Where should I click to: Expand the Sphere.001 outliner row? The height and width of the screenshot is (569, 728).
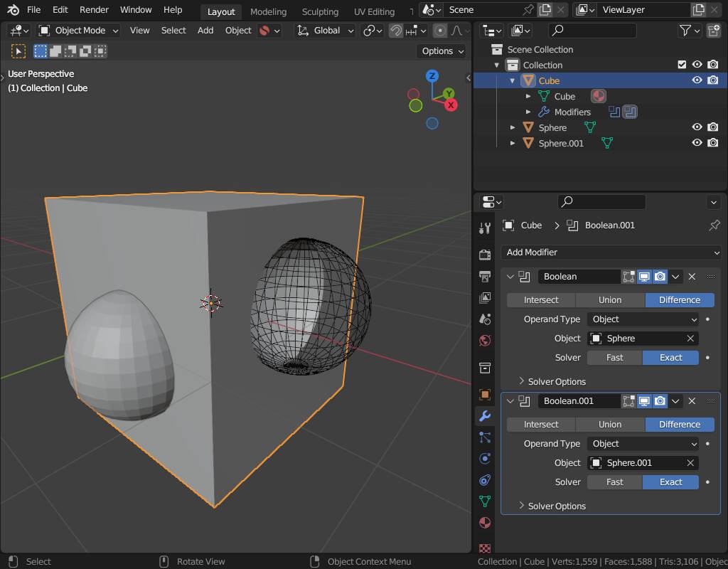[x=513, y=143]
